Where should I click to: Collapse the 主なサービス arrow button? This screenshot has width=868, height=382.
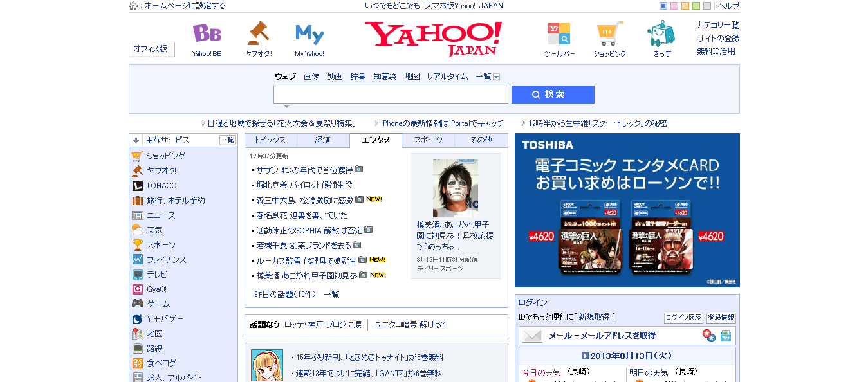coord(136,140)
